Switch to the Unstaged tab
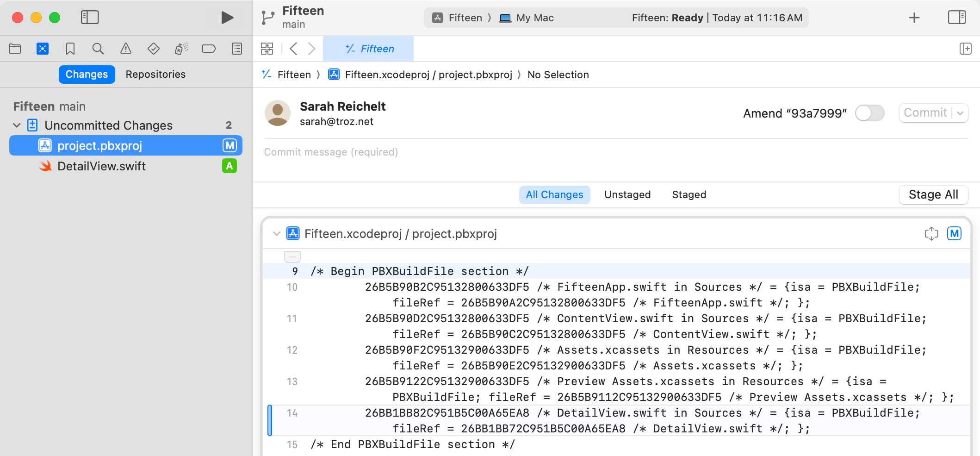The width and height of the screenshot is (980, 456). [627, 194]
